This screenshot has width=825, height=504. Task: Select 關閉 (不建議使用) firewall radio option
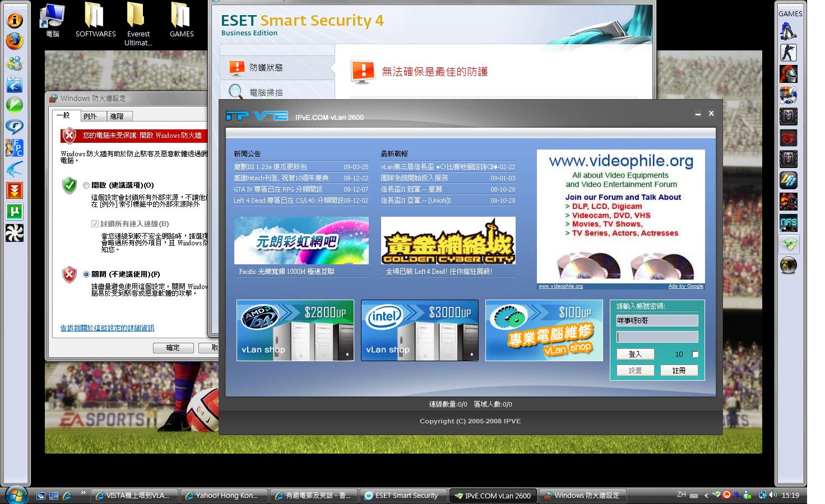point(86,274)
